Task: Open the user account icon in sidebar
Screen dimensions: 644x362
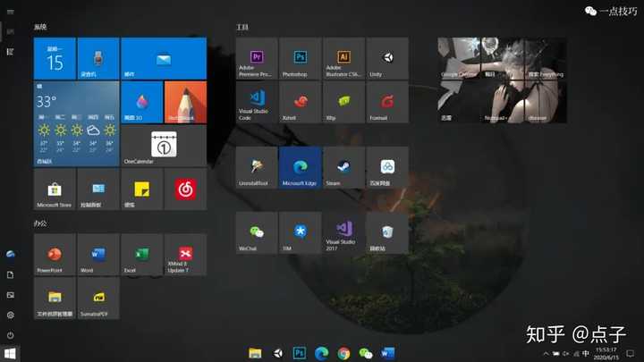Action: click(10, 255)
